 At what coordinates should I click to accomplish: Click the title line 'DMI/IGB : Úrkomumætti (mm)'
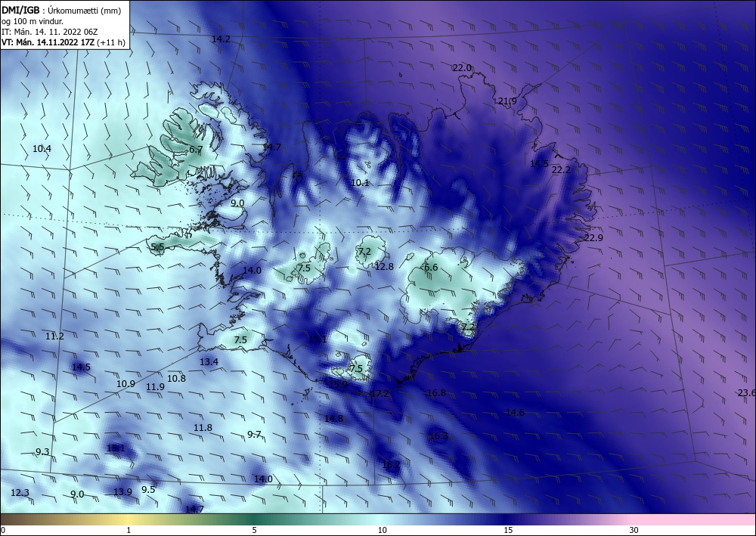[61, 10]
